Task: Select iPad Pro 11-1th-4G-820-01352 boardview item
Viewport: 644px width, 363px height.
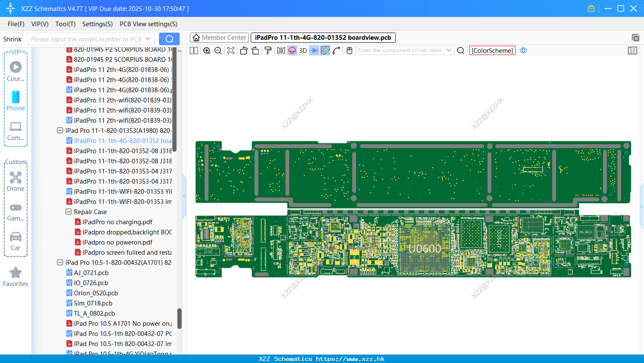Action: pos(119,141)
